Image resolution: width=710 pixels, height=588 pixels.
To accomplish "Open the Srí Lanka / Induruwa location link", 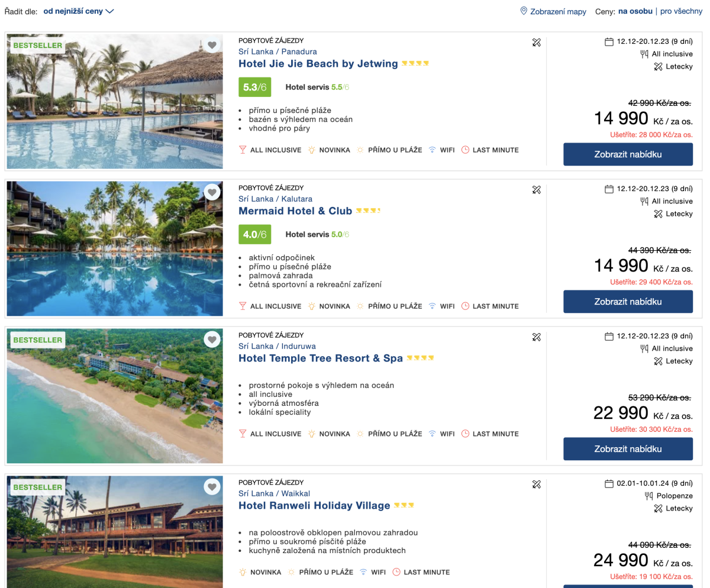I will click(x=277, y=346).
